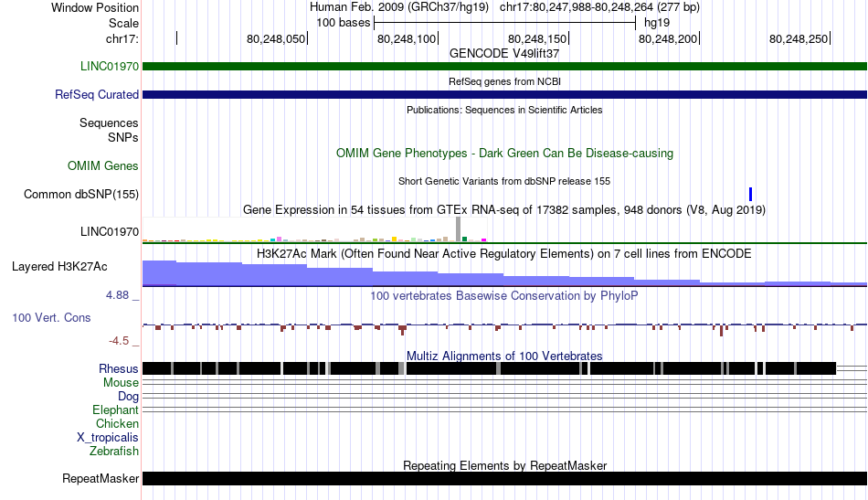The image size is (868, 500).
Task: Click the Basewise Conservation by PhyloP title
Action: tap(504, 295)
